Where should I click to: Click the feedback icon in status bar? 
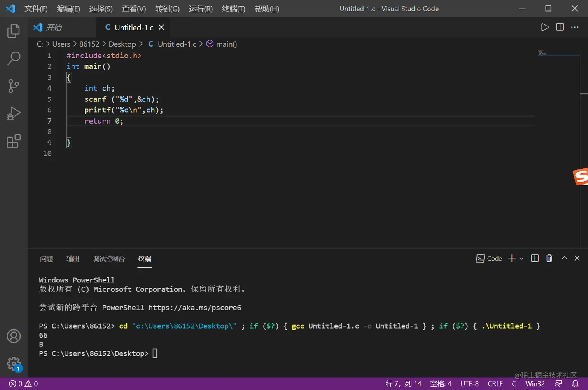558,384
